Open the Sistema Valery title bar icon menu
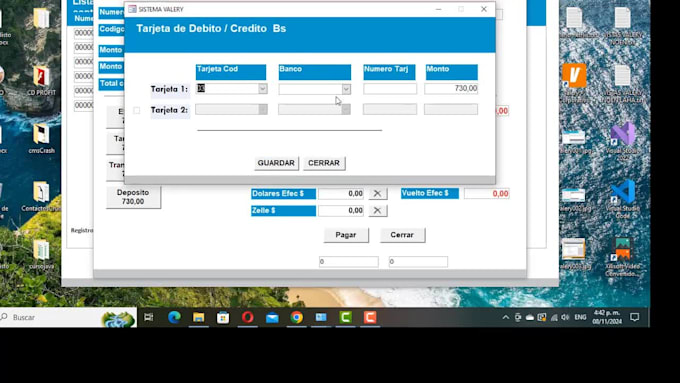Viewport: 680px width, 383px height. pos(132,9)
